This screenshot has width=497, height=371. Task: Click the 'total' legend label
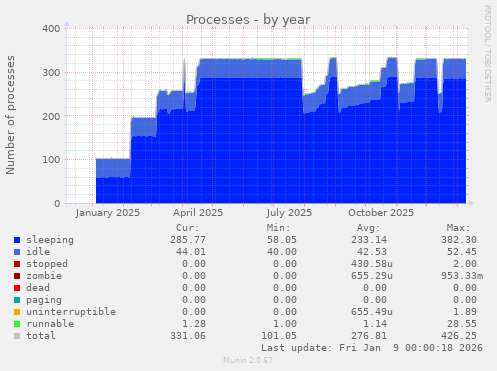click(41, 336)
